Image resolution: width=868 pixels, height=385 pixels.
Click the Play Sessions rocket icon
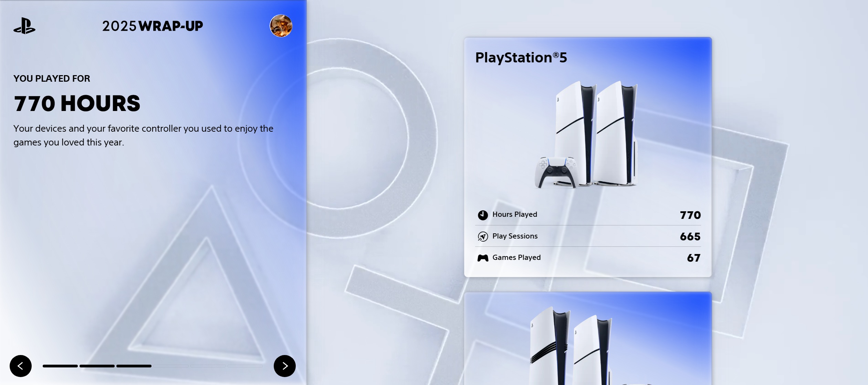point(483,236)
